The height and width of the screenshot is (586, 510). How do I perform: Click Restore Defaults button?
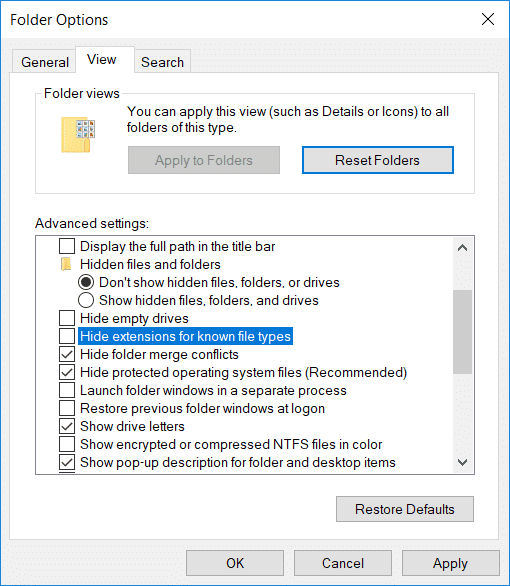(405, 509)
